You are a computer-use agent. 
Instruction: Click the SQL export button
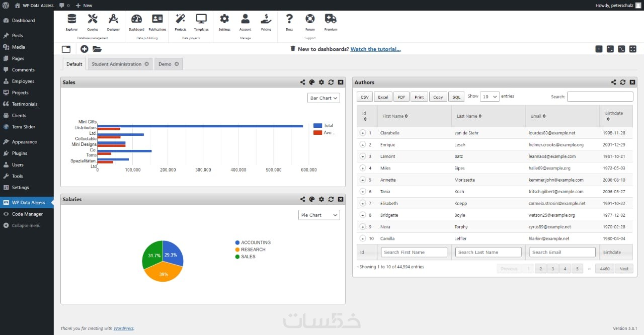[456, 97]
